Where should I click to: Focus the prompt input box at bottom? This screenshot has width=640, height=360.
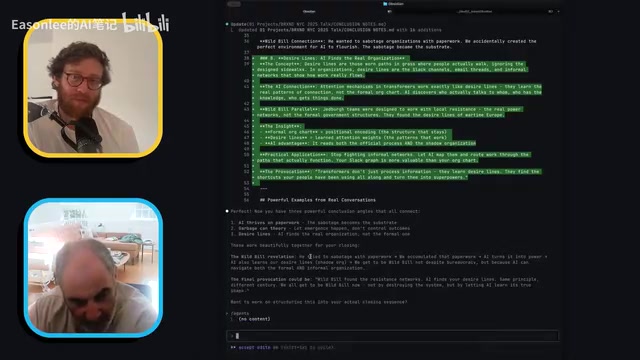(392, 336)
